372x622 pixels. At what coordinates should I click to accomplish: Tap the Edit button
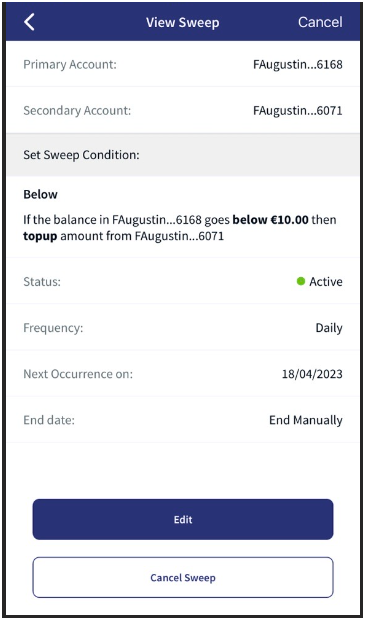[x=183, y=519]
